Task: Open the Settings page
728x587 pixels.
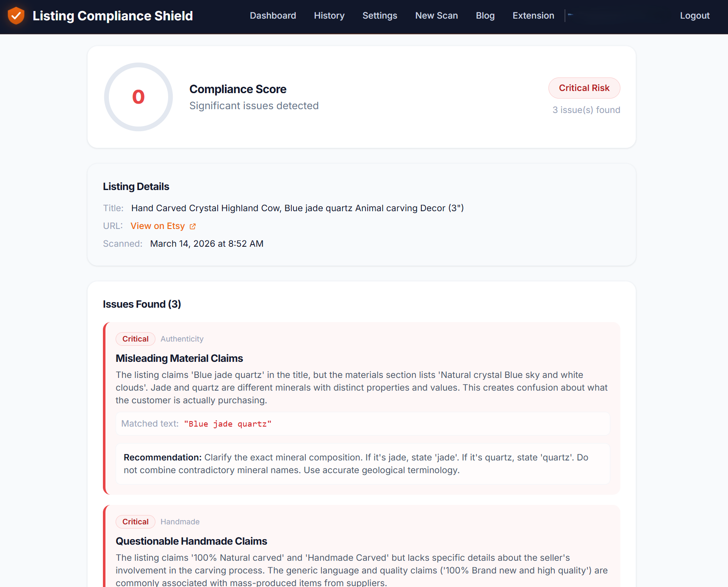Action: click(x=379, y=16)
